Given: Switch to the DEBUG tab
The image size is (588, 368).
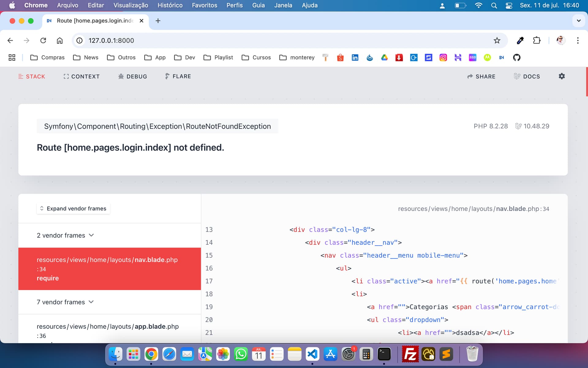Looking at the screenshot, I should 133,76.
